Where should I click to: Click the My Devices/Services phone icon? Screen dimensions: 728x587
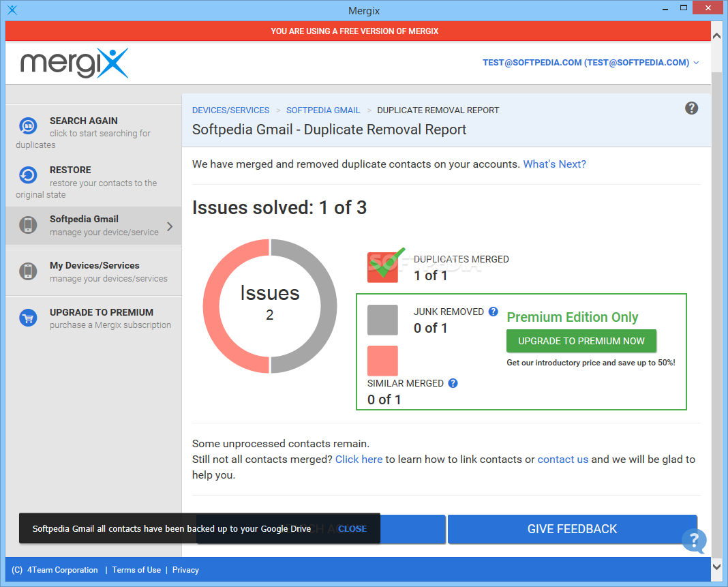[28, 271]
